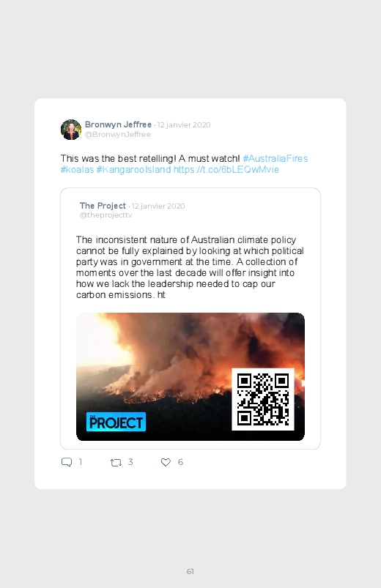The image size is (381, 588).
Task: Follow the t.co/6bLEQwMvie link
Action: click(x=226, y=169)
